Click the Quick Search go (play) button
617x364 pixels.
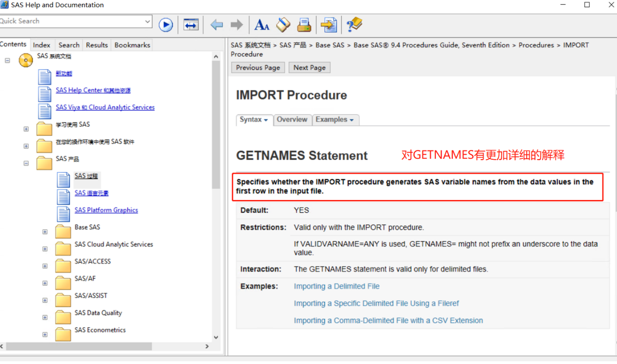click(166, 25)
